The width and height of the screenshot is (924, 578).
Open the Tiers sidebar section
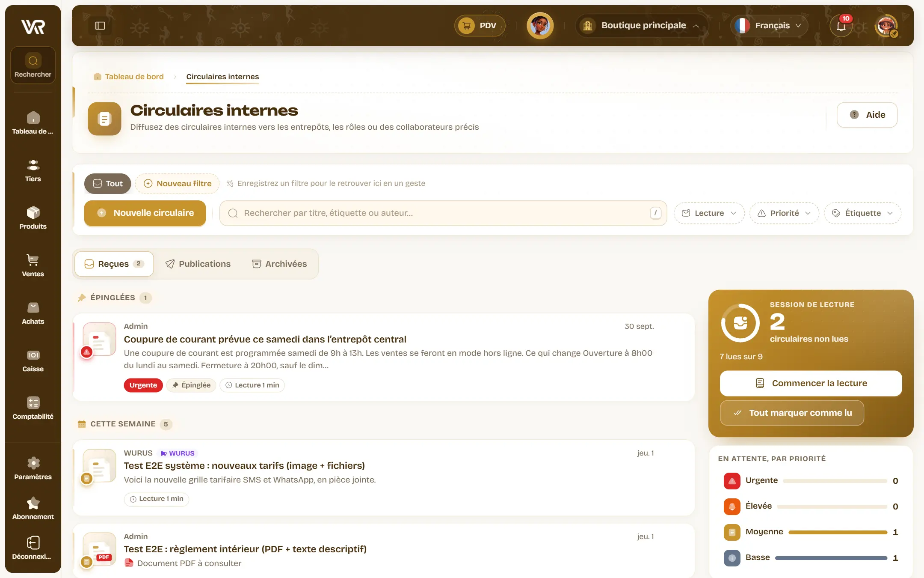[33, 170]
